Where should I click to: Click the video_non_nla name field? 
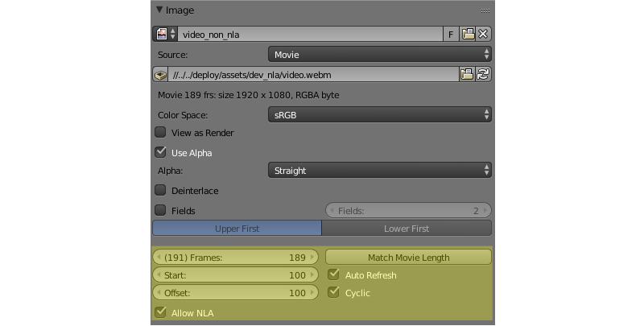310,34
